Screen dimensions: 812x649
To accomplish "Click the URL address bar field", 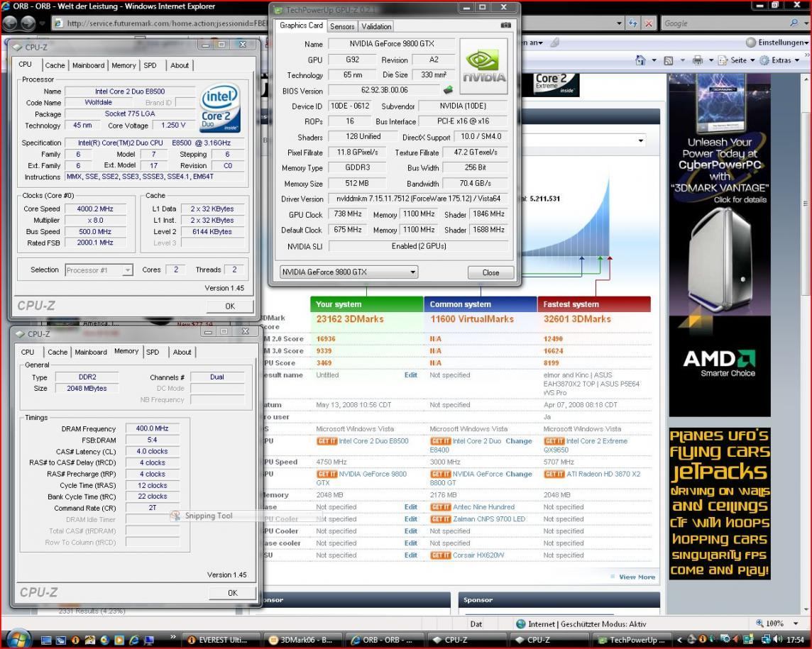I will [x=336, y=23].
